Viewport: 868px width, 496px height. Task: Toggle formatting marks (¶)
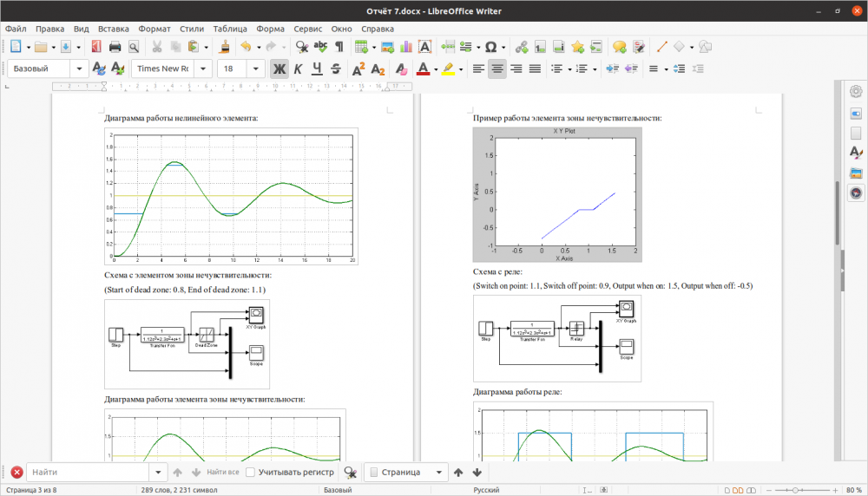(x=339, y=47)
